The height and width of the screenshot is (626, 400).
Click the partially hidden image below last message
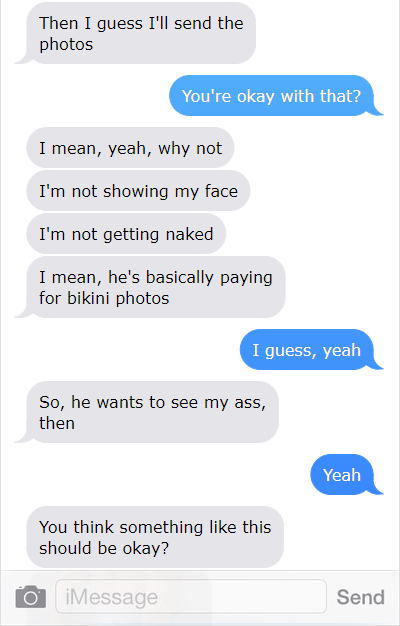[120, 598]
